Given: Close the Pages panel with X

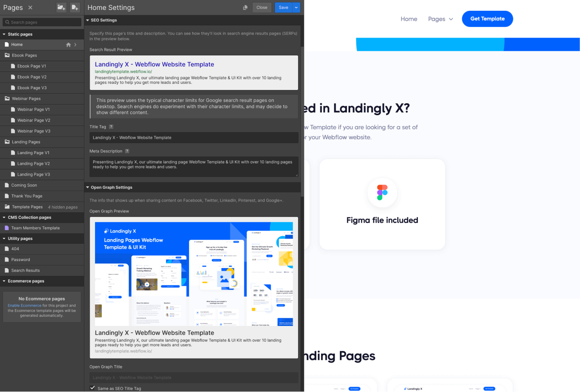Looking at the screenshot, I should pyautogui.click(x=30, y=7).
